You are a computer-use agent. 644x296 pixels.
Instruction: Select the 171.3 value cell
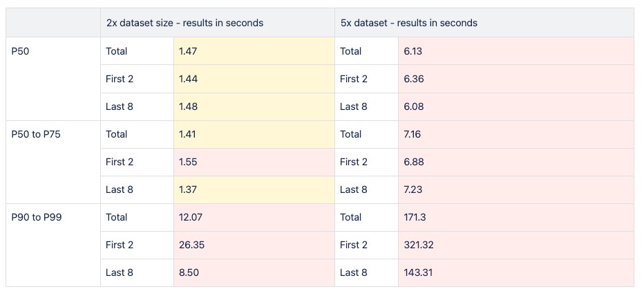point(515,217)
